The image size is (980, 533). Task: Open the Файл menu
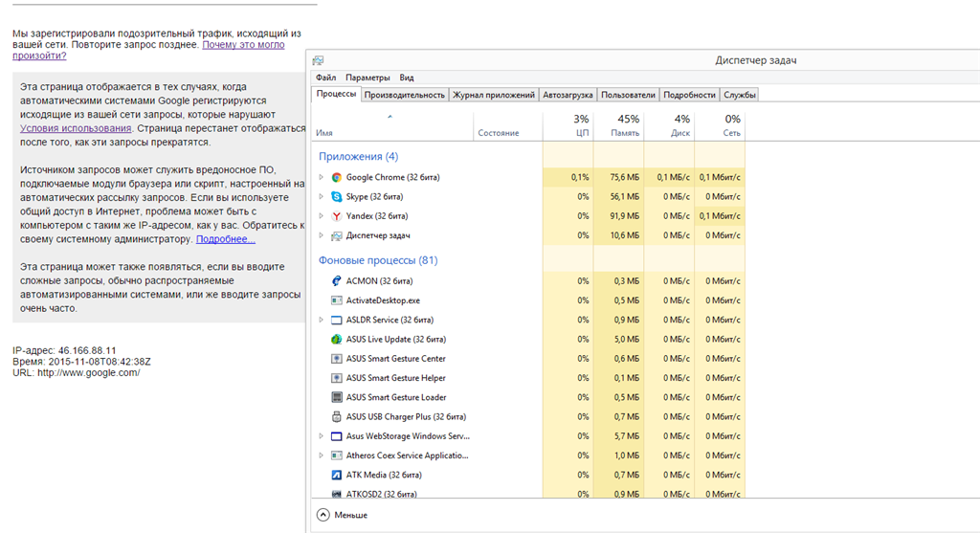pos(325,78)
